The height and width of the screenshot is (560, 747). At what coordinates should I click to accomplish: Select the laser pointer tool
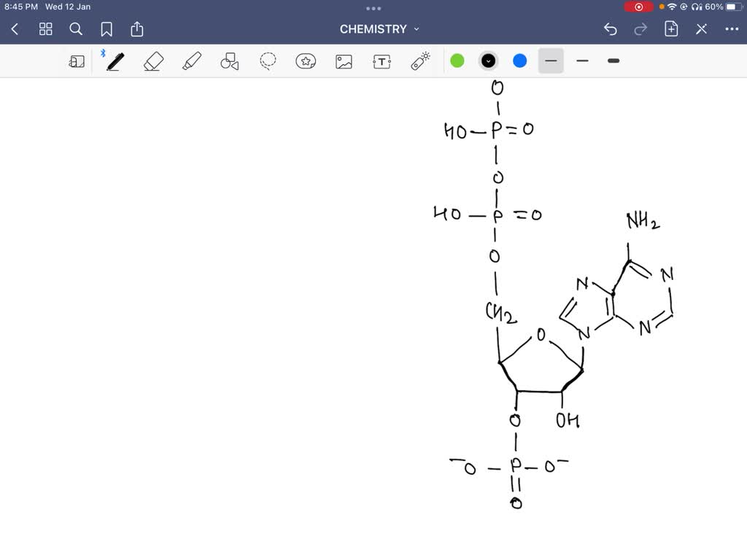tap(419, 61)
